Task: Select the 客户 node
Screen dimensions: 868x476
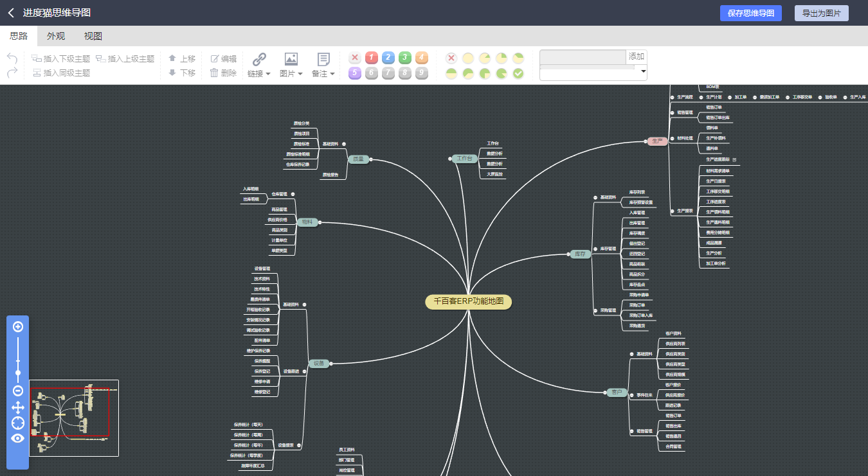Action: point(617,392)
